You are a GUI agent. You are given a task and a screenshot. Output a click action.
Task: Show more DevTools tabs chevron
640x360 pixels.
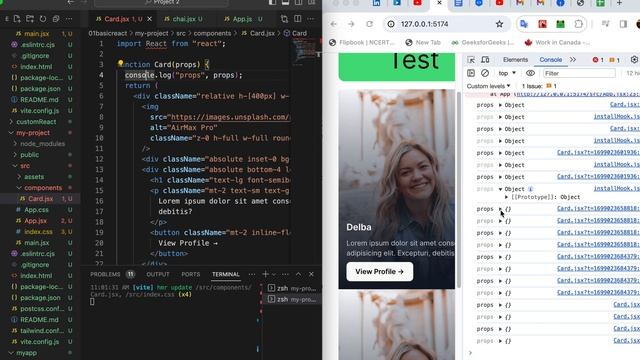click(573, 60)
